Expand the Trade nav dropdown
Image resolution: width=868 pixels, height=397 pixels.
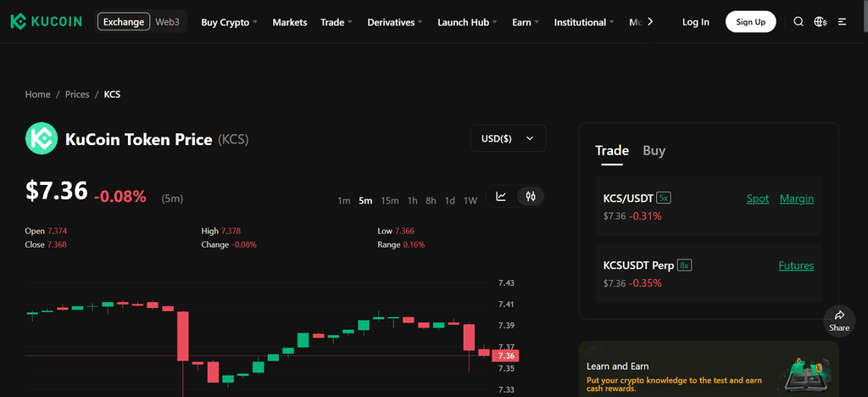click(336, 22)
